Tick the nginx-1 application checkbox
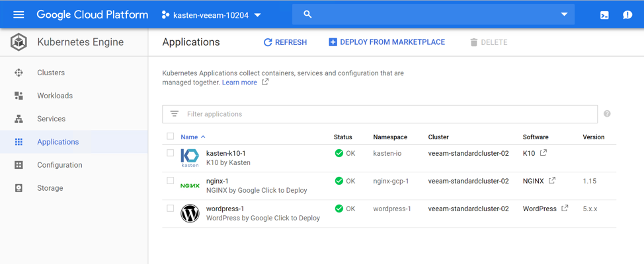Viewport: 644px width, 264px height. [x=171, y=180]
